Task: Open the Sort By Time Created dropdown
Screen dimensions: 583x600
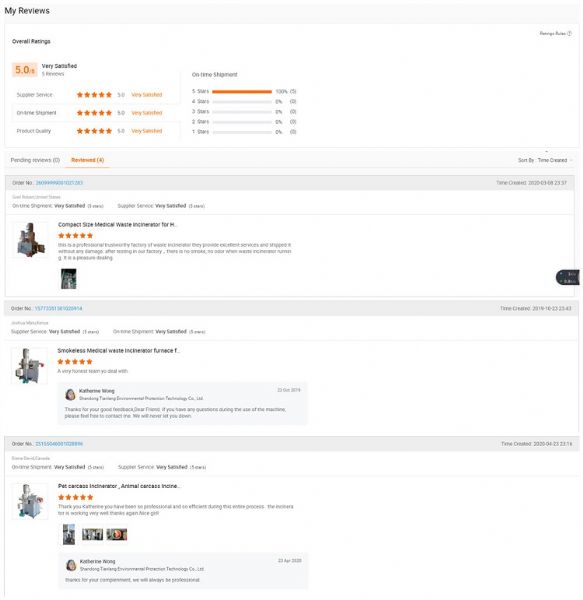Action: tap(545, 160)
